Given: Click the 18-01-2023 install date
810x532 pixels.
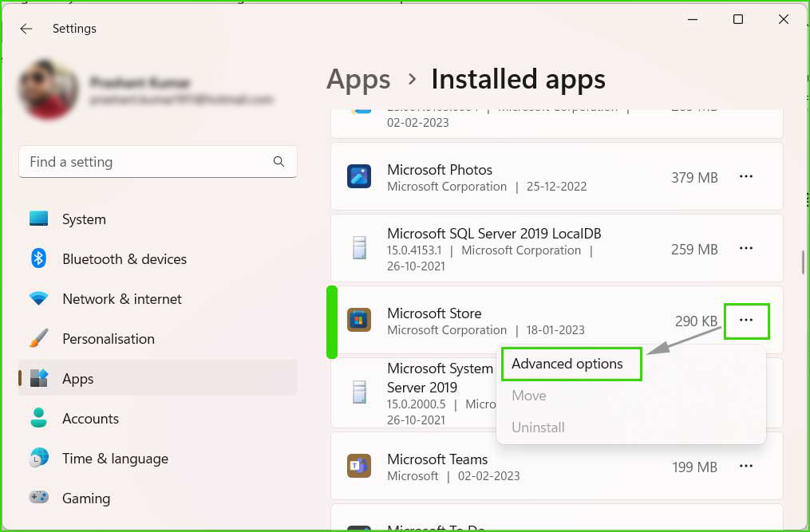Looking at the screenshot, I should [555, 330].
